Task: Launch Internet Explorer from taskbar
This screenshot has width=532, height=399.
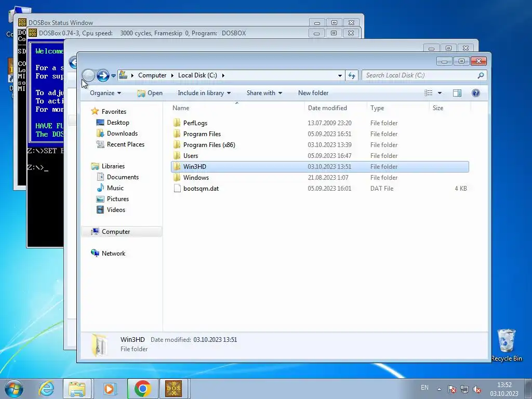Action: click(46, 389)
